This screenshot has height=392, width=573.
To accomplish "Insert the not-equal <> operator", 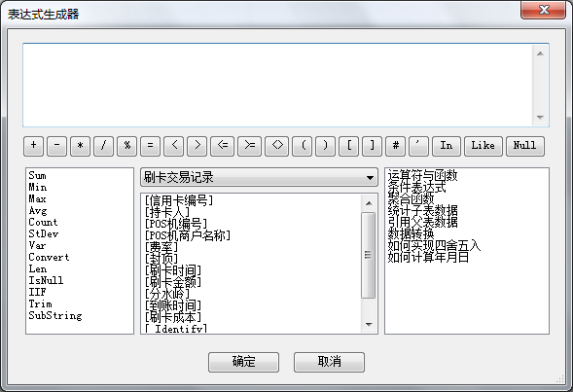I will click(x=277, y=146).
